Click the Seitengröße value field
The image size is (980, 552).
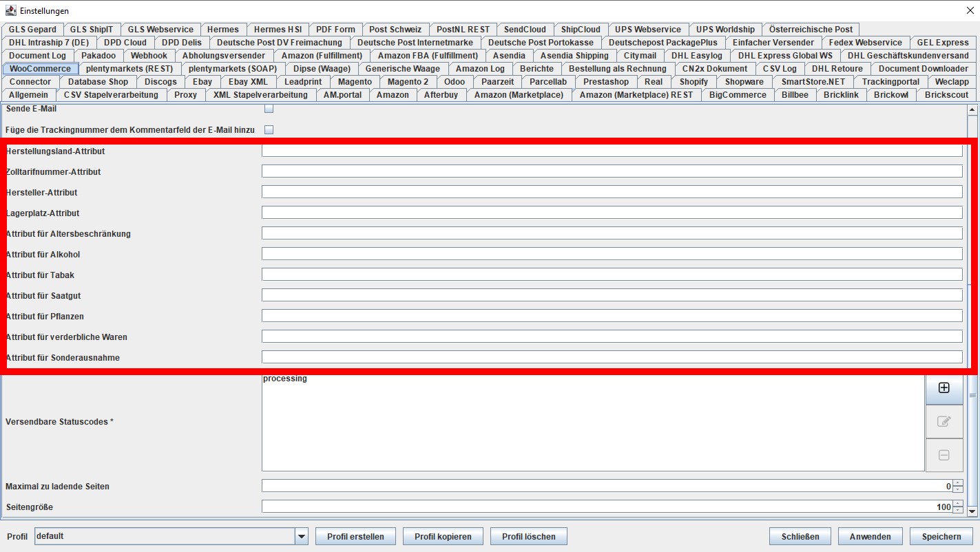point(607,507)
